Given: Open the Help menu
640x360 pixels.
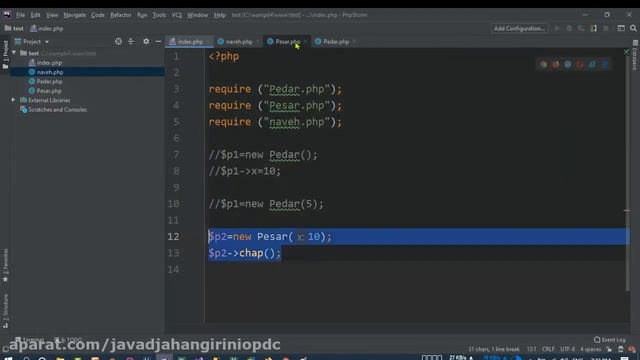Looking at the screenshot, I should click(x=220, y=15).
